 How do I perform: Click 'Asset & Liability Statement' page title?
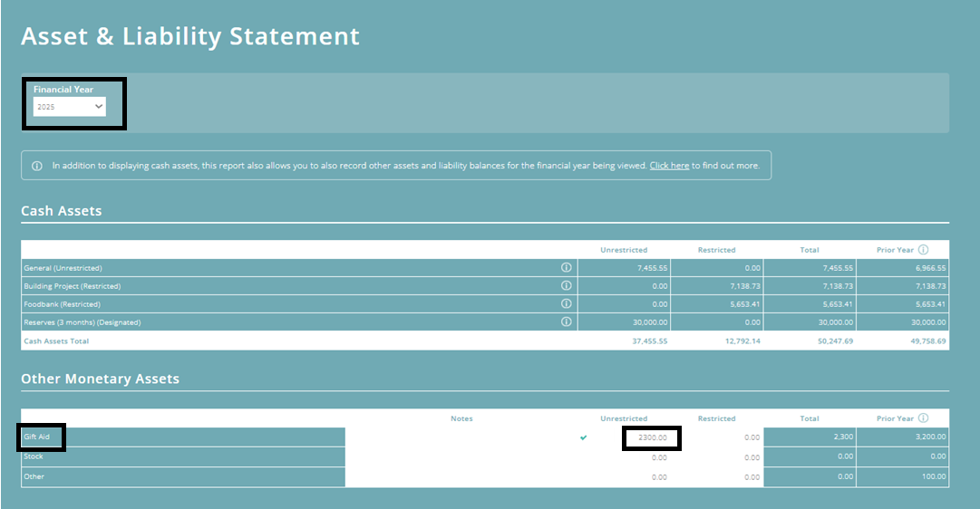(x=190, y=37)
